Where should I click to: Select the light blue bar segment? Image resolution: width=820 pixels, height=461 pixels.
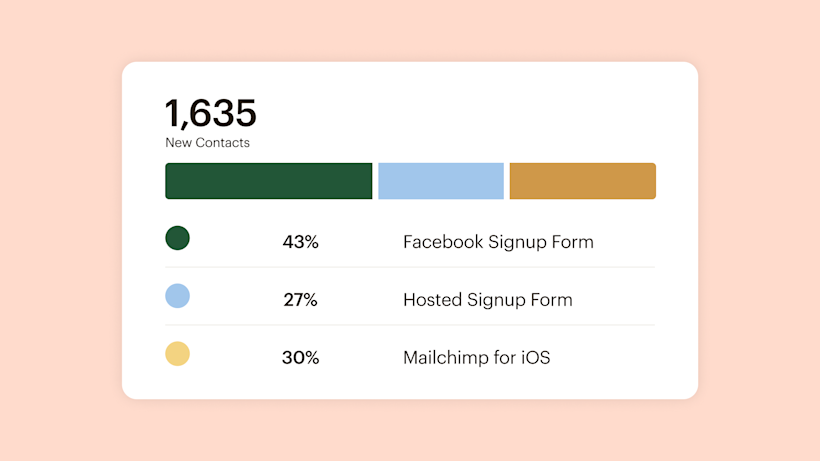[x=441, y=181]
